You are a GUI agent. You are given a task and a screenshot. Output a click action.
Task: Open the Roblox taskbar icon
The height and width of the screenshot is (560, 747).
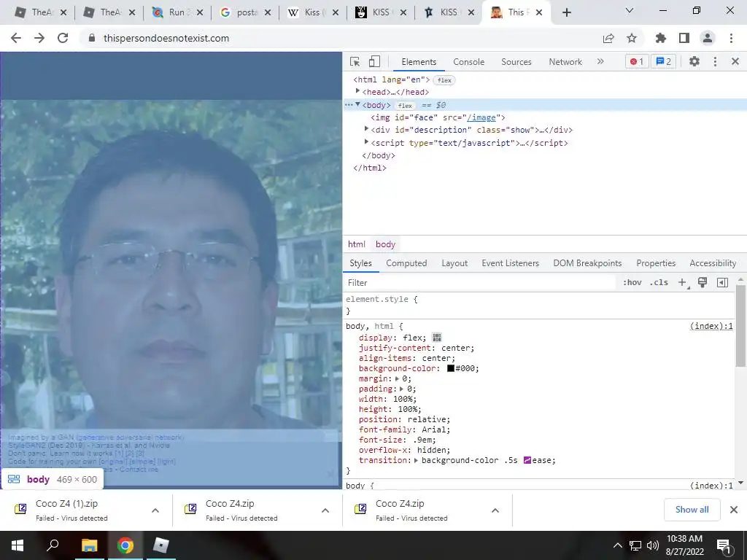(160, 545)
